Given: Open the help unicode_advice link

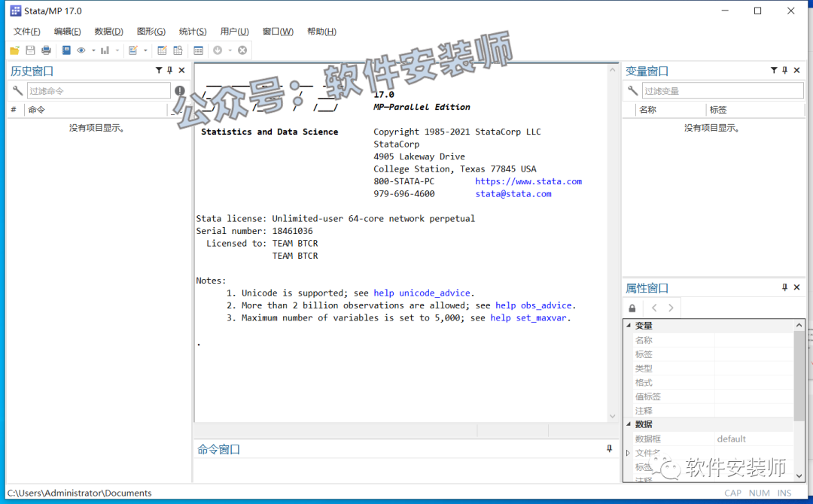Looking at the screenshot, I should pos(422,293).
